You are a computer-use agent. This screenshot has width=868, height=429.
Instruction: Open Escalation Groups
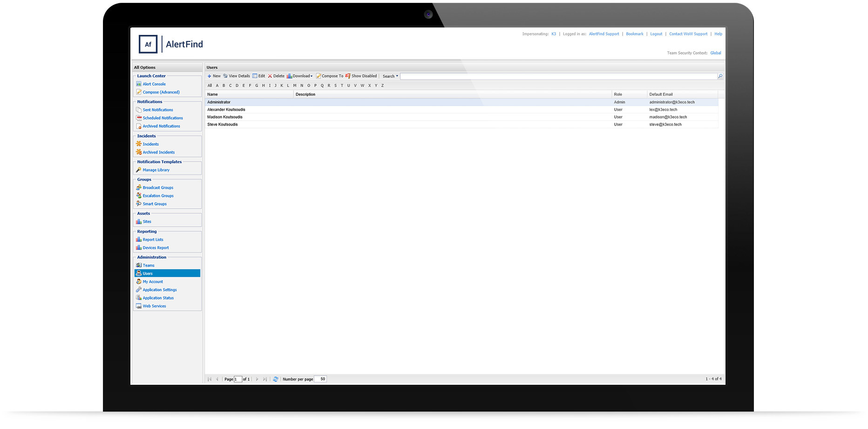tap(158, 196)
